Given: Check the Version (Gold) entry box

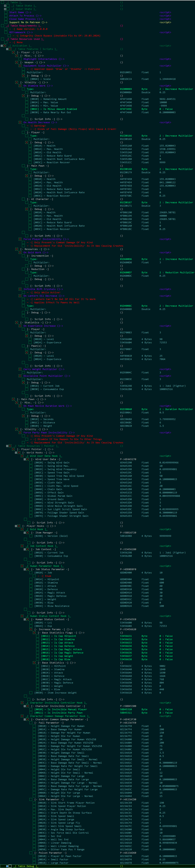Looking at the screenshot, I should point(31,536).
